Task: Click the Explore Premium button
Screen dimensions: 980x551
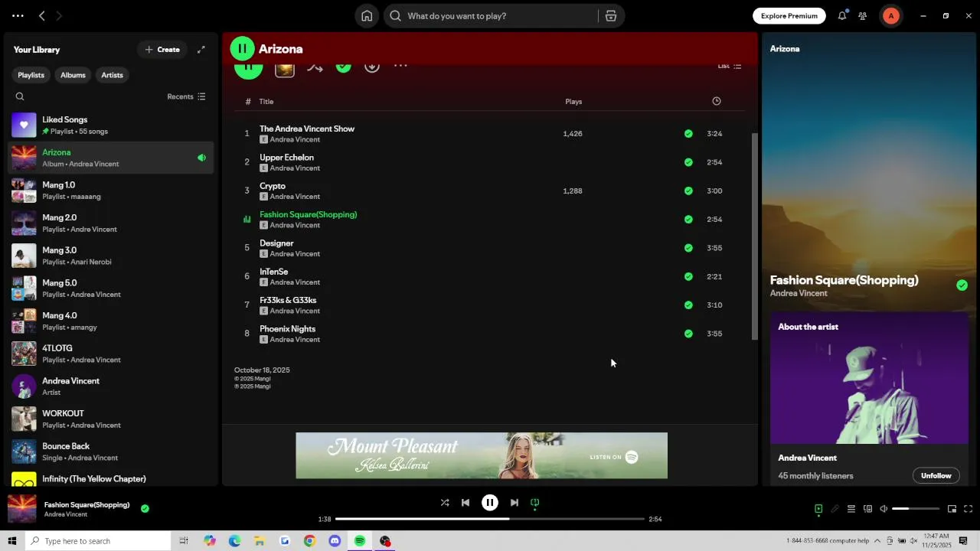Action: coord(789,16)
